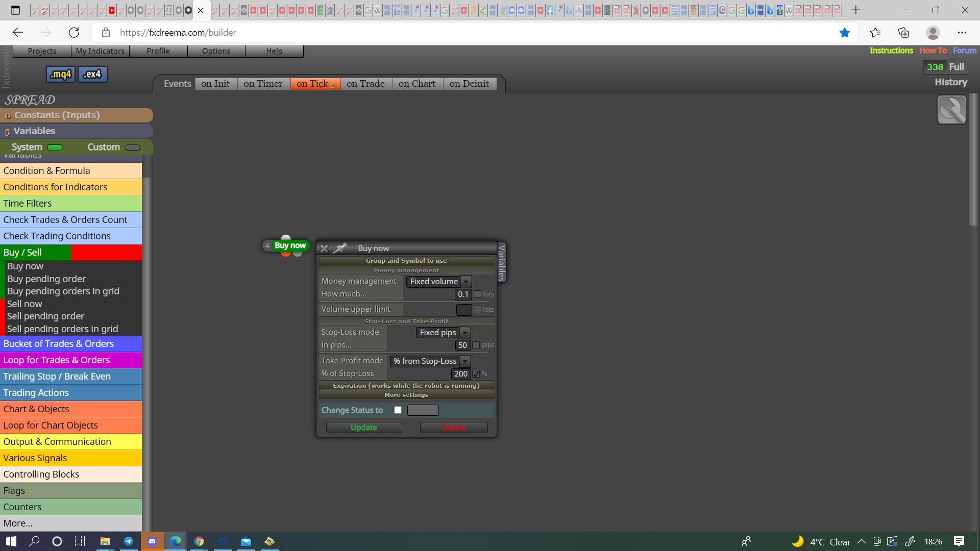This screenshot has width=980, height=551.
Task: Switch to the on Trade event tab
Action: (x=366, y=84)
